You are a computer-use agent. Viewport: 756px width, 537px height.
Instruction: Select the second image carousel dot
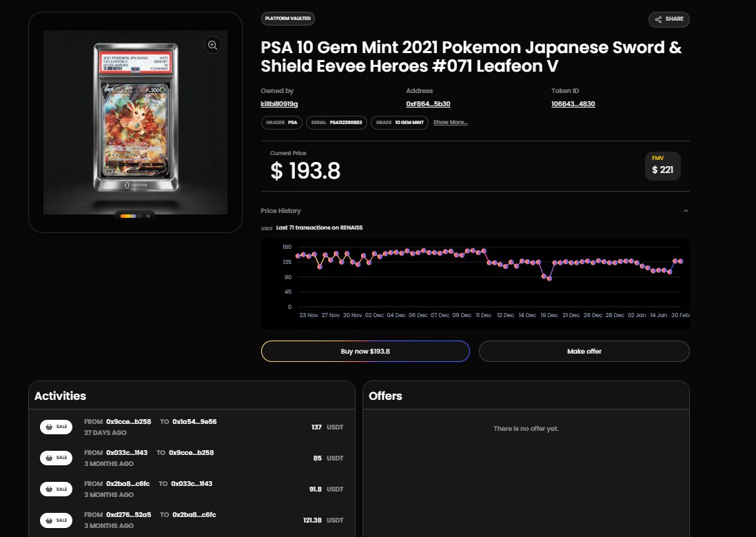coord(148,216)
